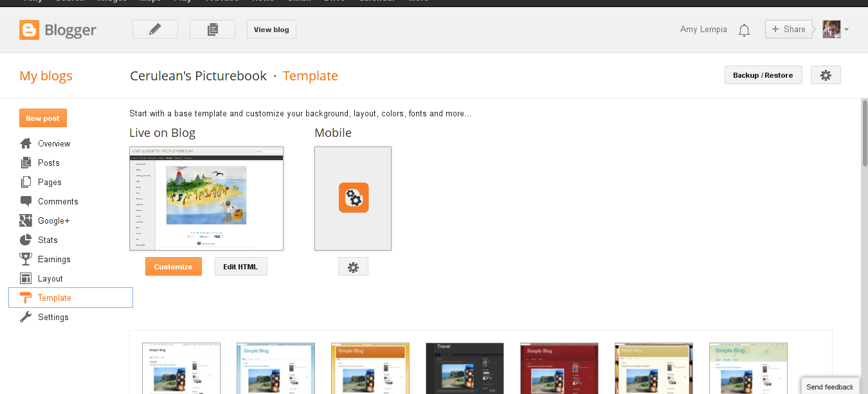Open template settings gear near Backup/Restore

pyautogui.click(x=826, y=75)
